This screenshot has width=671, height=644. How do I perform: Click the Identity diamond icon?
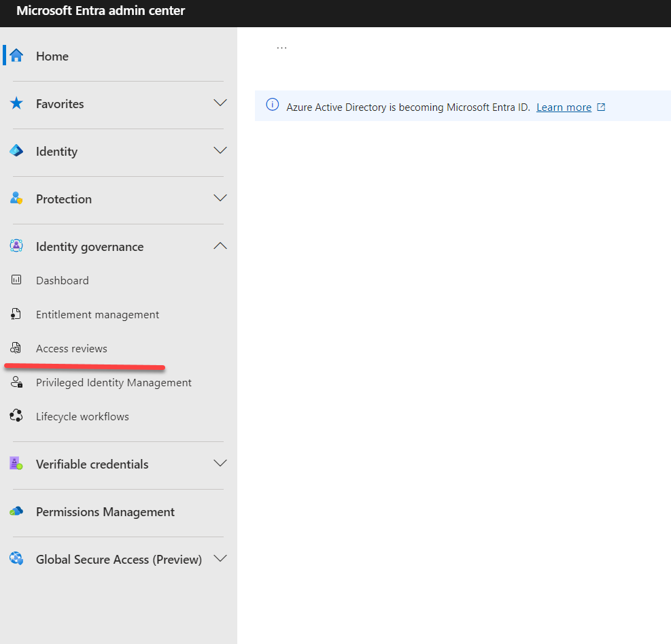click(15, 150)
